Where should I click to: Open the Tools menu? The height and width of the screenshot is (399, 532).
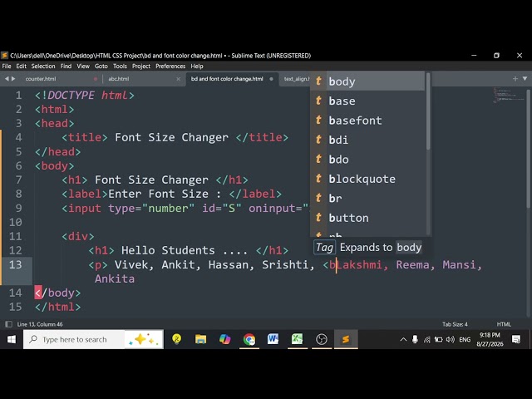click(x=120, y=66)
